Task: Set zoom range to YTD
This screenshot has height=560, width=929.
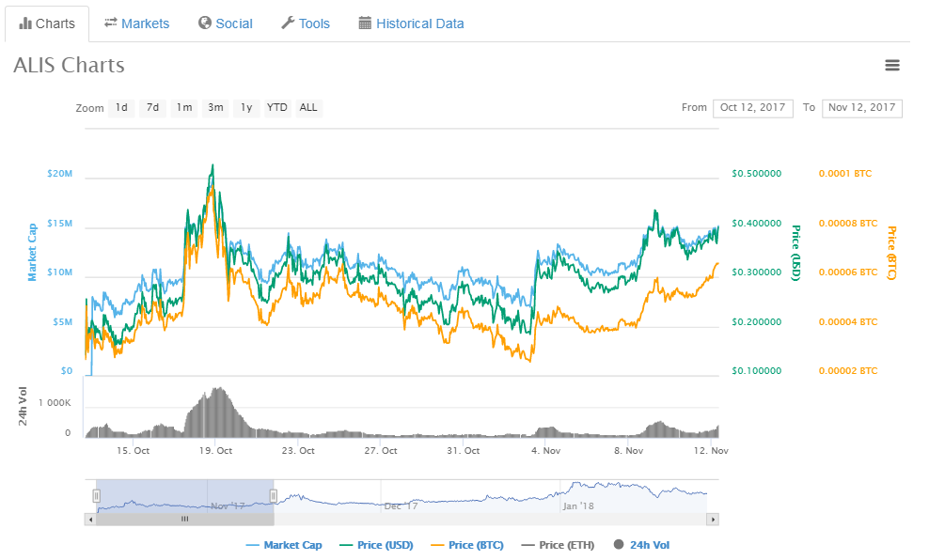Action: point(276,108)
